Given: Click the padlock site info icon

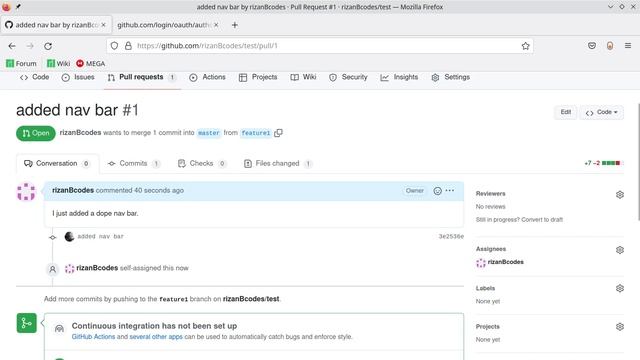Looking at the screenshot, I should [128, 46].
